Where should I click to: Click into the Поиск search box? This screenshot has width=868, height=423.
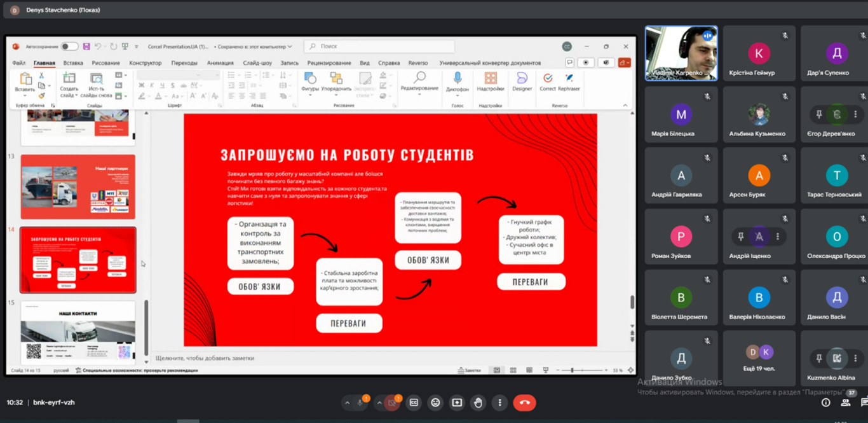[x=379, y=46]
